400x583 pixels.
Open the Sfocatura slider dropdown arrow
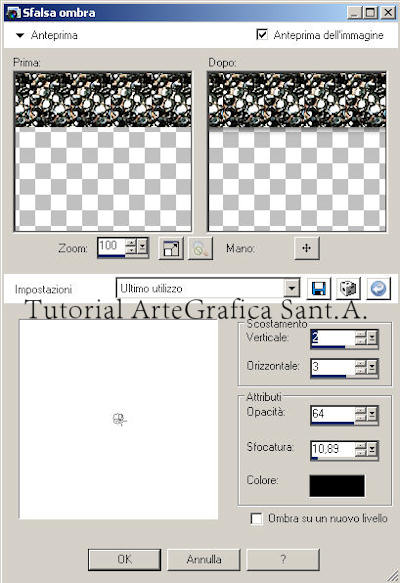point(372,449)
